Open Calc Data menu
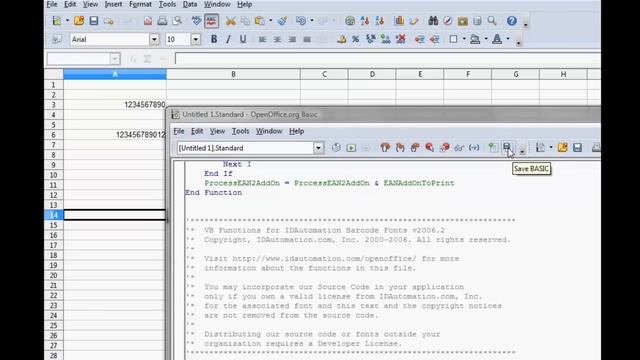The width and height of the screenshot is (640, 360). 190,4
